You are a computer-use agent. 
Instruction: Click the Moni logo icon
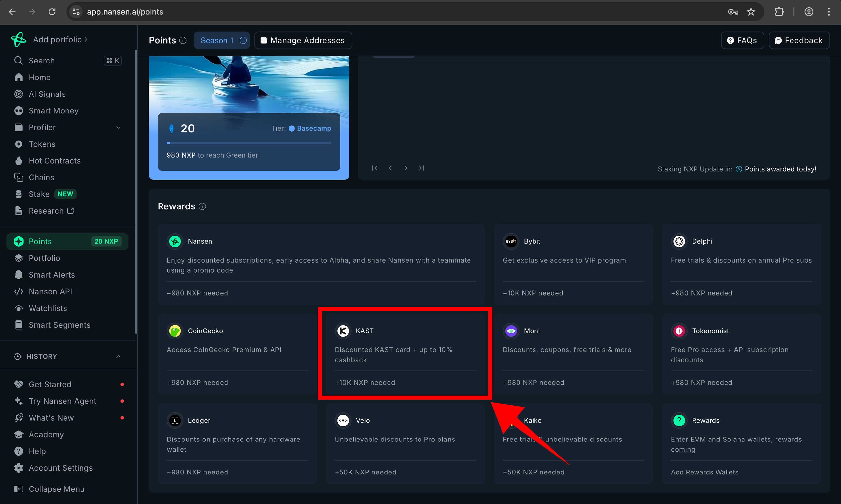(511, 331)
